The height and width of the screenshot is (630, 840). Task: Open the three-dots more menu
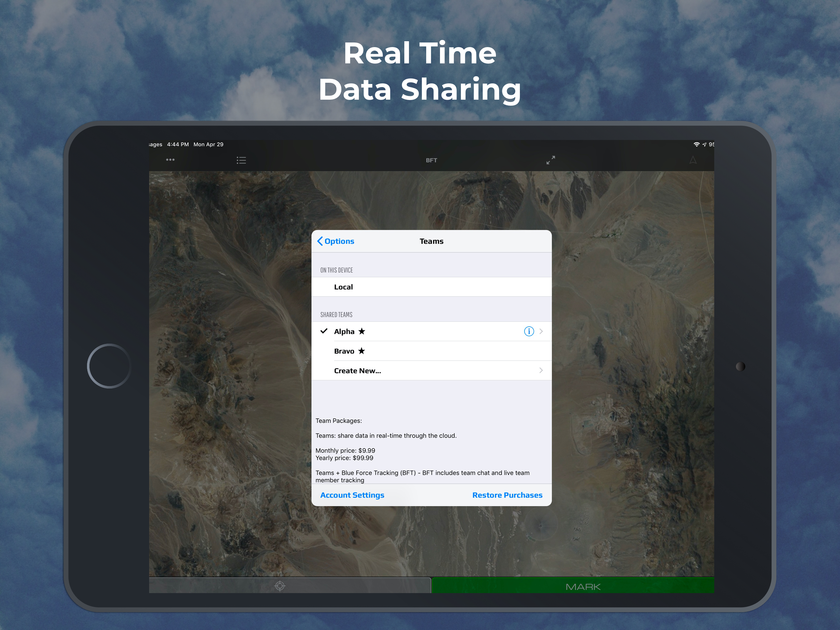click(x=170, y=160)
